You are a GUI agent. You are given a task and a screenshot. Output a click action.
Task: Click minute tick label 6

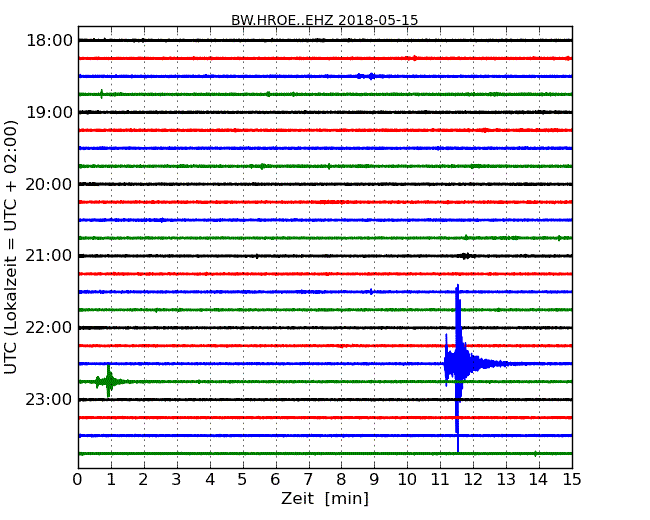click(x=275, y=480)
